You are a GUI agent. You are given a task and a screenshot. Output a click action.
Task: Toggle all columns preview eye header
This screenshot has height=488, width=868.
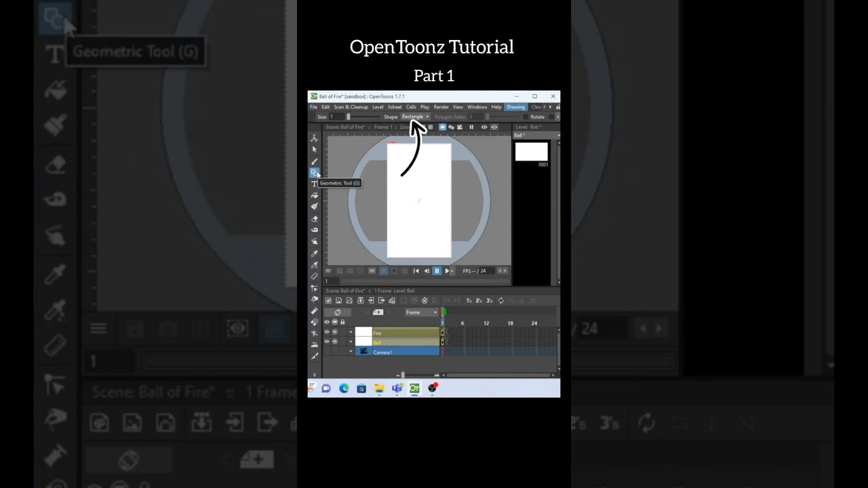click(327, 322)
